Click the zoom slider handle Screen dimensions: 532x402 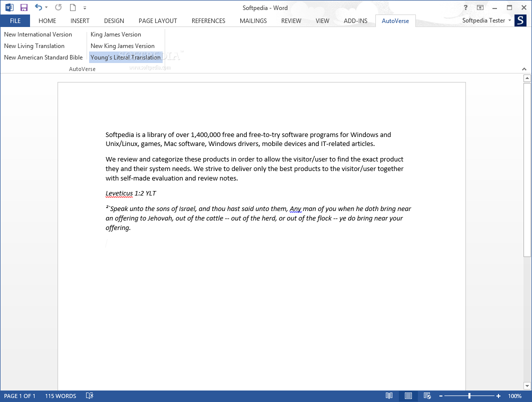point(469,396)
